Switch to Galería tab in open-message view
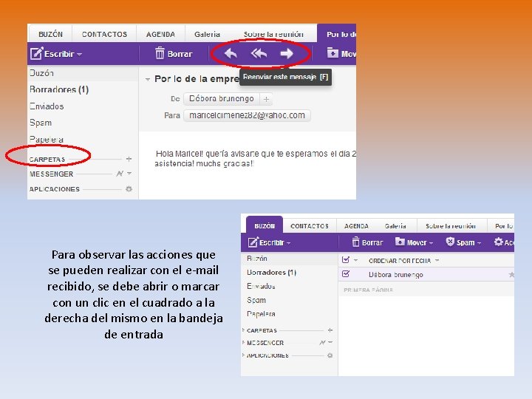Screen dimensions: 532x399 (208, 34)
